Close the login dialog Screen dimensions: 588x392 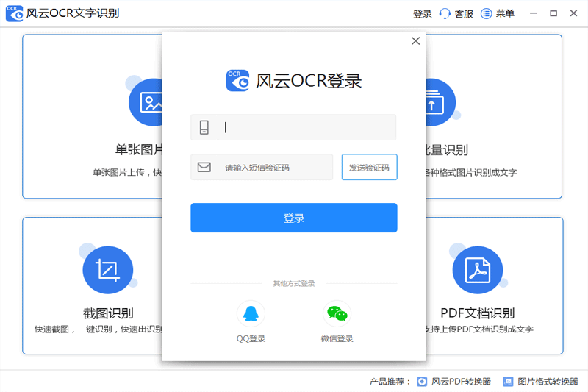coord(415,41)
